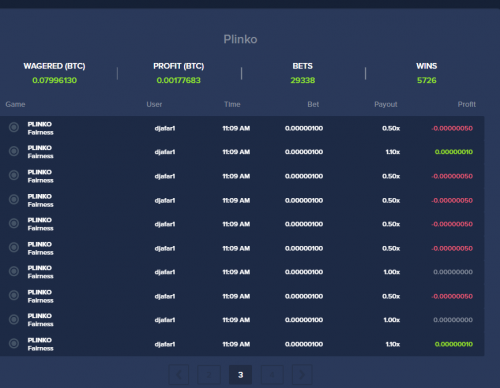Click the game icon in the fourth Plinko row

pyautogui.click(x=14, y=199)
